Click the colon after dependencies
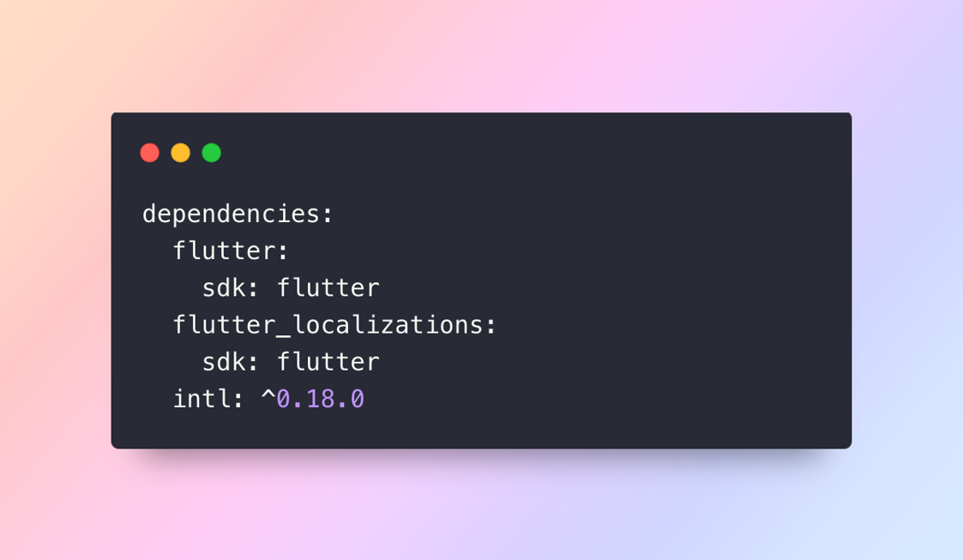Viewport: 963px width, 560px height. [x=328, y=215]
